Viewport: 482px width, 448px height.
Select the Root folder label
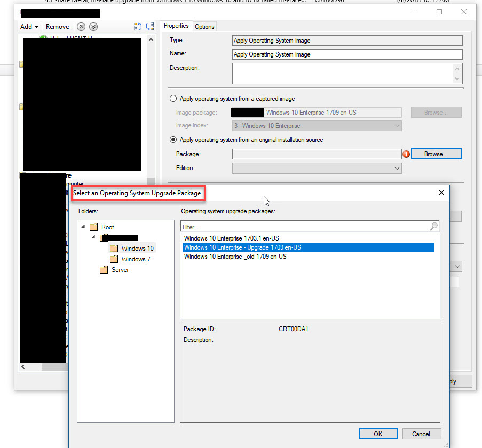point(108,227)
